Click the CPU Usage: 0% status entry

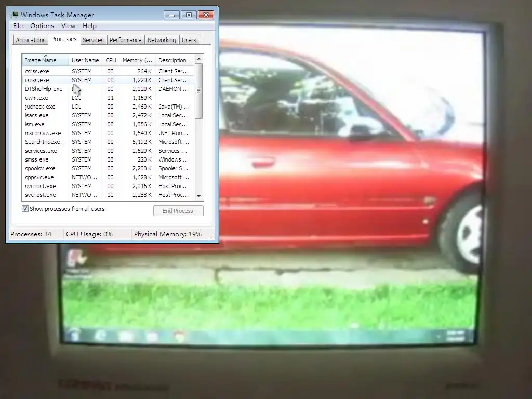(89, 234)
